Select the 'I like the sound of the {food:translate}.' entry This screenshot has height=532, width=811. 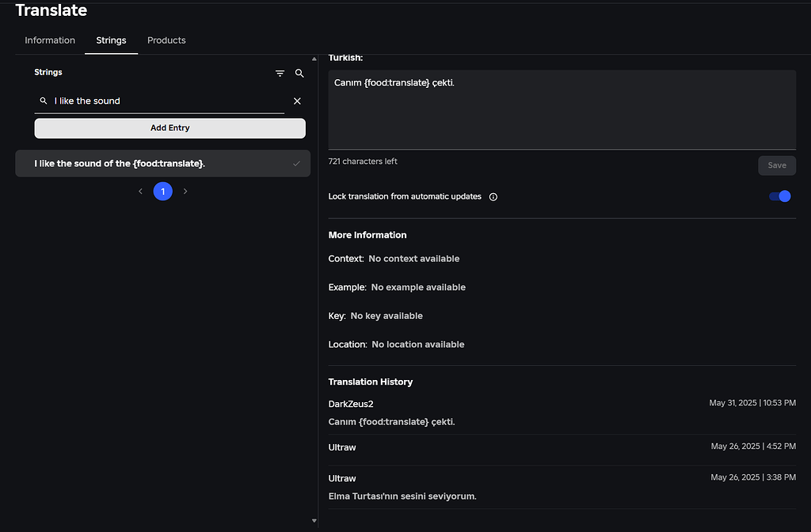[163, 164]
